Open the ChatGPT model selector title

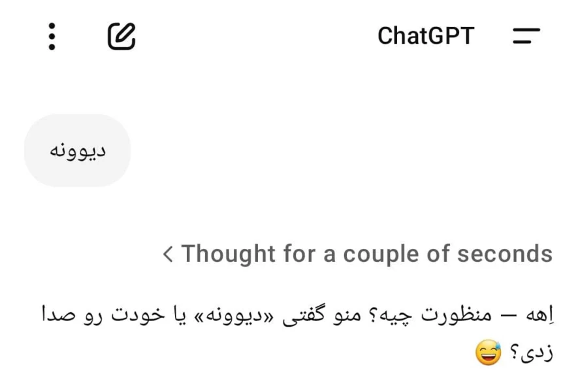[425, 36]
